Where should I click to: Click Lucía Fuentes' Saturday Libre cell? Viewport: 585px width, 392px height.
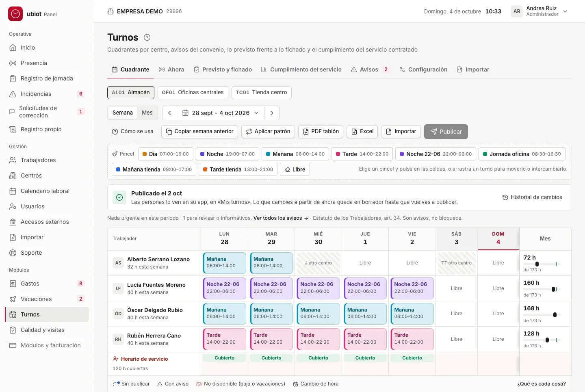coord(456,288)
